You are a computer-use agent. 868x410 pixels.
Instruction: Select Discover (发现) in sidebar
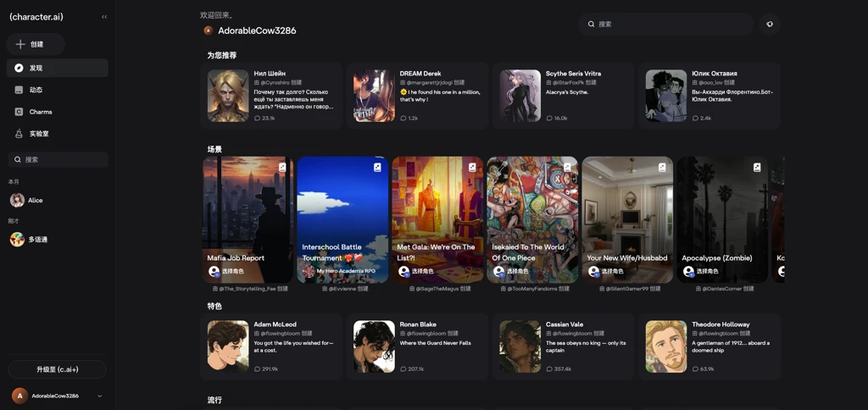pyautogui.click(x=58, y=68)
